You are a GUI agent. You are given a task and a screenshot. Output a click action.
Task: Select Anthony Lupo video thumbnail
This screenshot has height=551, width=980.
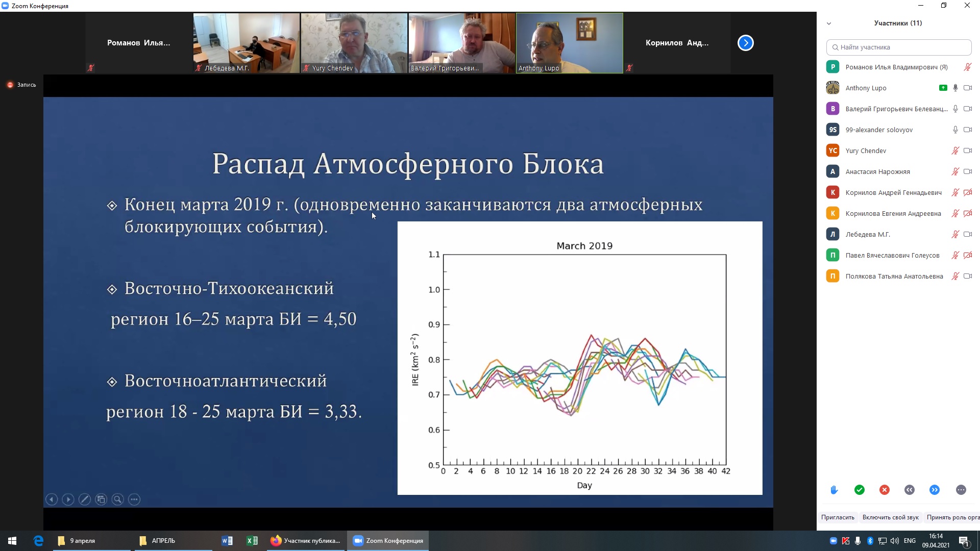pyautogui.click(x=570, y=43)
